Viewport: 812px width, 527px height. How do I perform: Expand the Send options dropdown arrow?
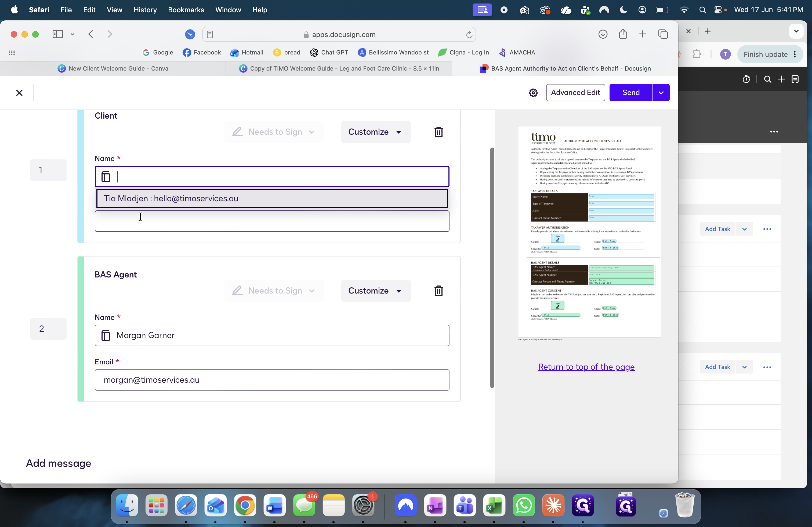[661, 92]
